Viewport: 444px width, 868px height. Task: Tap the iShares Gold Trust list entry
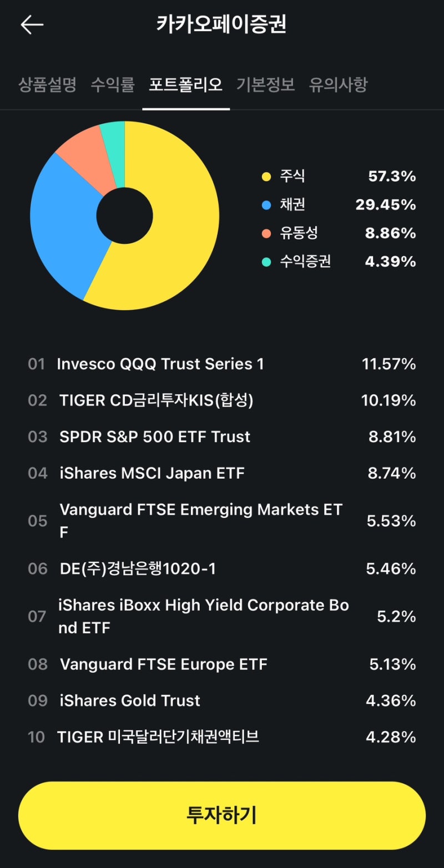222,701
